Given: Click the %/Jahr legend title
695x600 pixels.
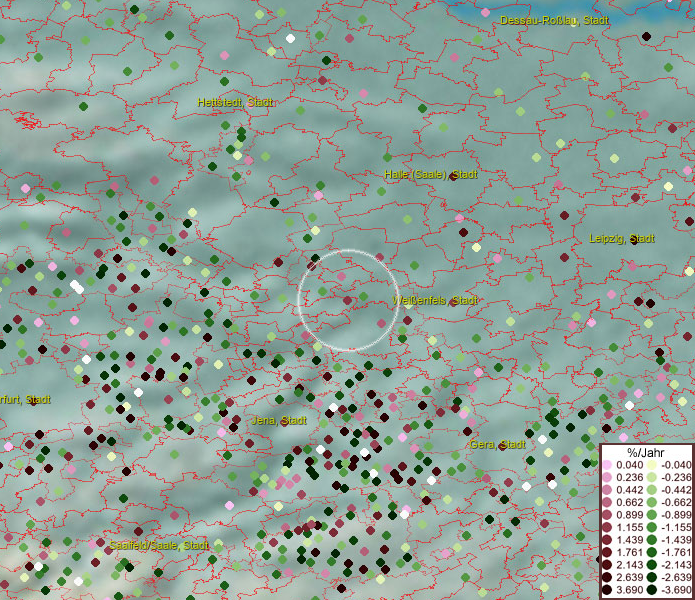Looking at the screenshot, I should point(645,452).
